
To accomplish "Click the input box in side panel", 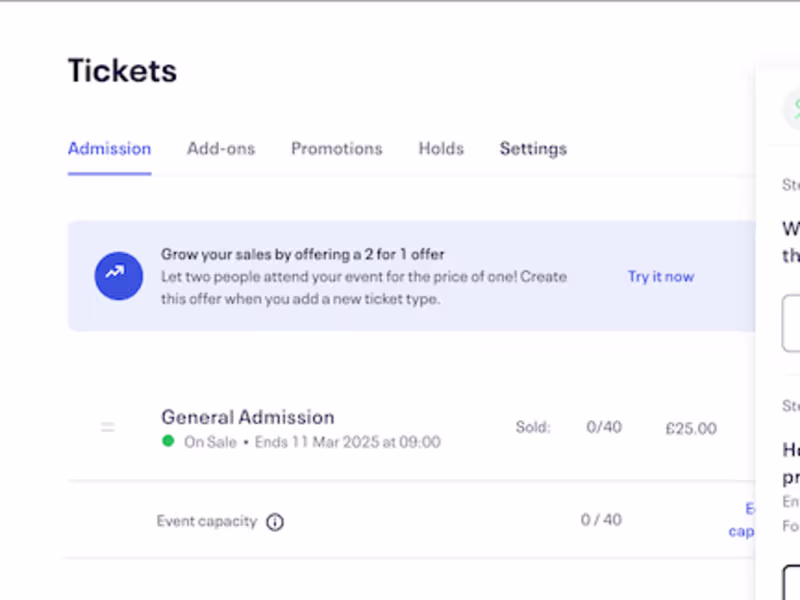I will [x=791, y=323].
